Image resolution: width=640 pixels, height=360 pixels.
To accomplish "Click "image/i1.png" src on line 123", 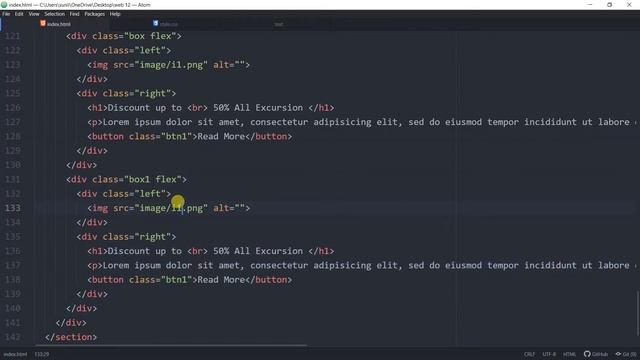I will [171, 64].
